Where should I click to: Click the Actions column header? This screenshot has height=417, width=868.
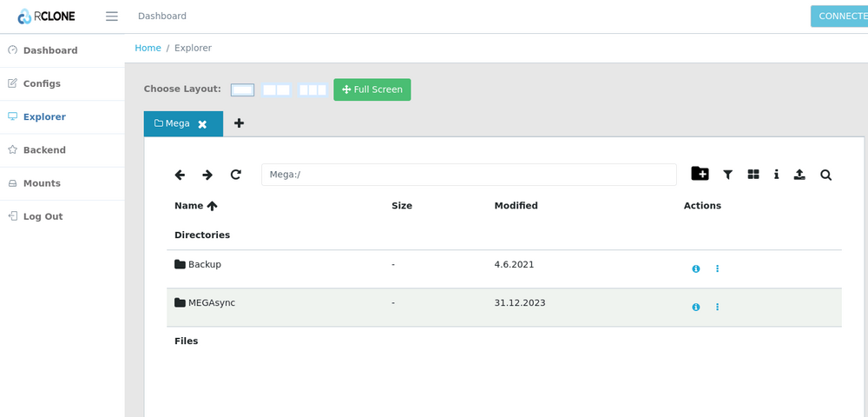coord(702,205)
